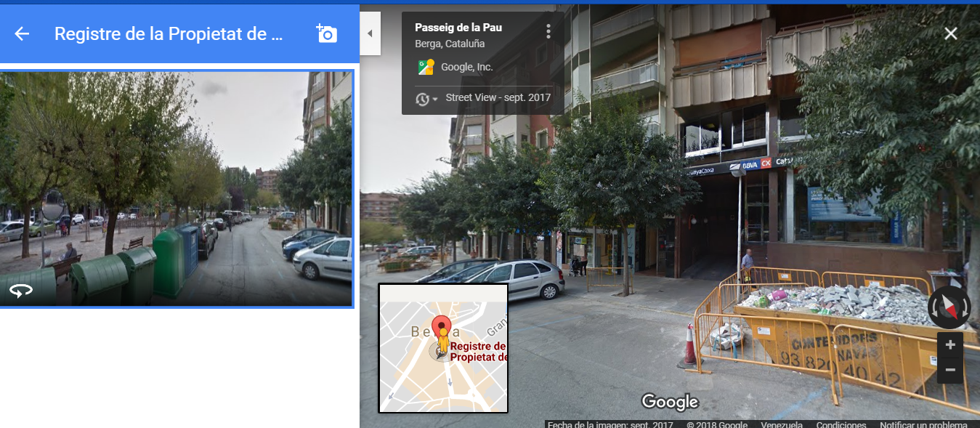Open the Condiciones link
This screenshot has width=980, height=428.
click(841, 424)
